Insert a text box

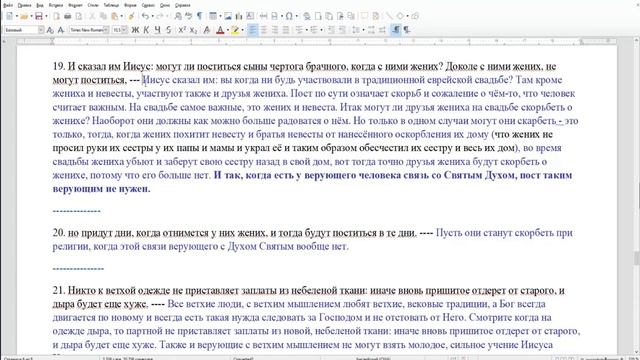point(250,16)
